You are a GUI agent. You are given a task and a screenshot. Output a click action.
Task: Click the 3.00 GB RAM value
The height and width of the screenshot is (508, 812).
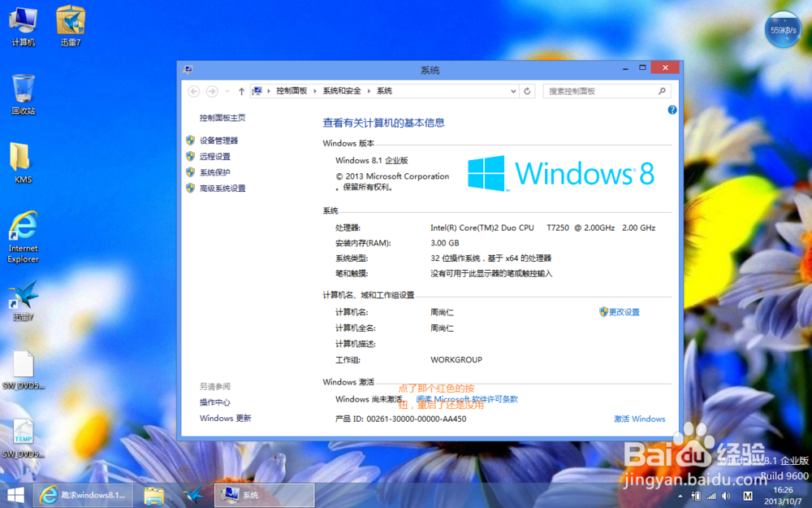click(x=445, y=243)
